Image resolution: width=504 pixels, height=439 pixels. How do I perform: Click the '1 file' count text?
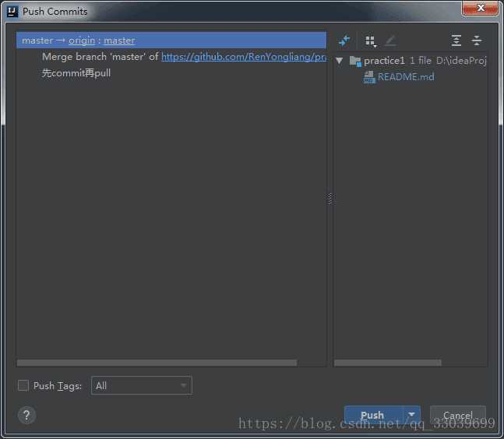421,61
